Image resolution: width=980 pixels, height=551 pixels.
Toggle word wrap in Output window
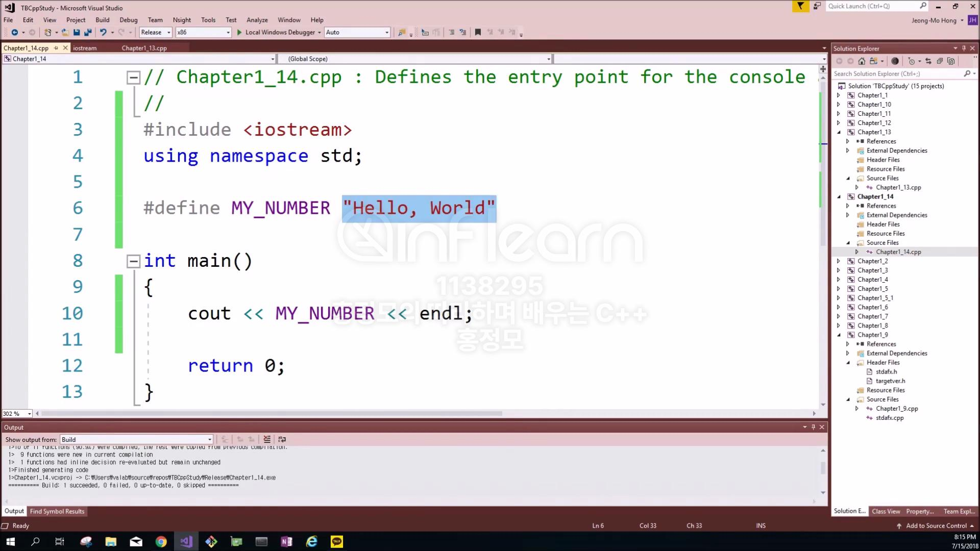click(x=282, y=439)
